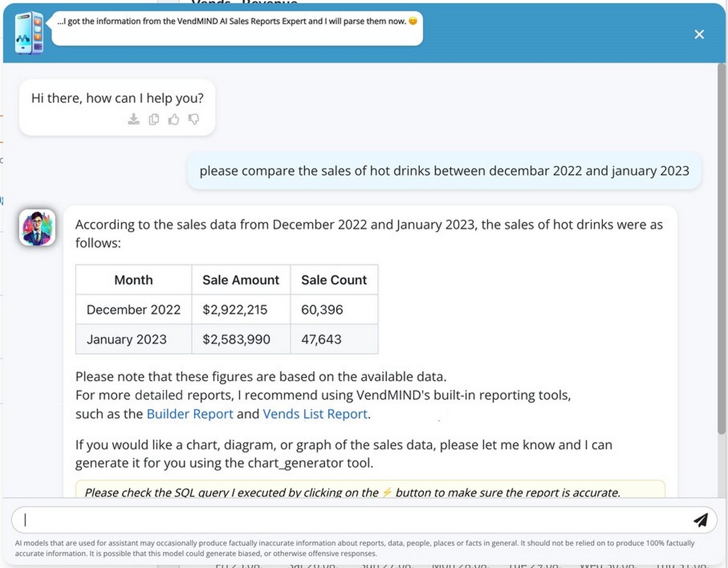Open the Builder Report link
Image resolution: width=728 pixels, height=568 pixels.
coord(190,414)
